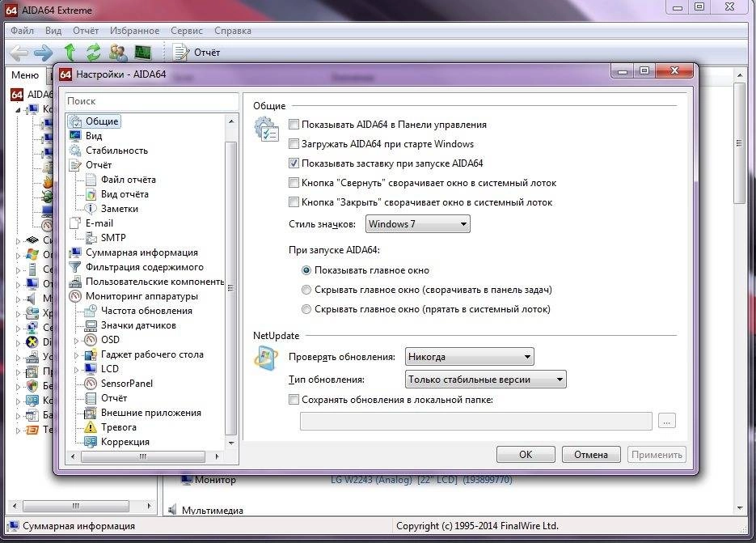This screenshot has height=543, width=756.
Task: Open the Отчёт menu in menu bar
Action: 86,31
